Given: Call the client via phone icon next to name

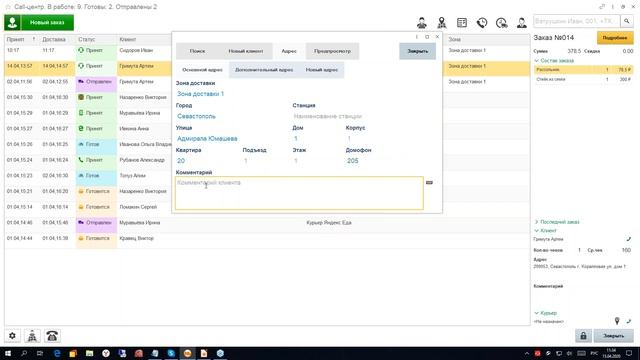Looking at the screenshot, I should point(629,239).
